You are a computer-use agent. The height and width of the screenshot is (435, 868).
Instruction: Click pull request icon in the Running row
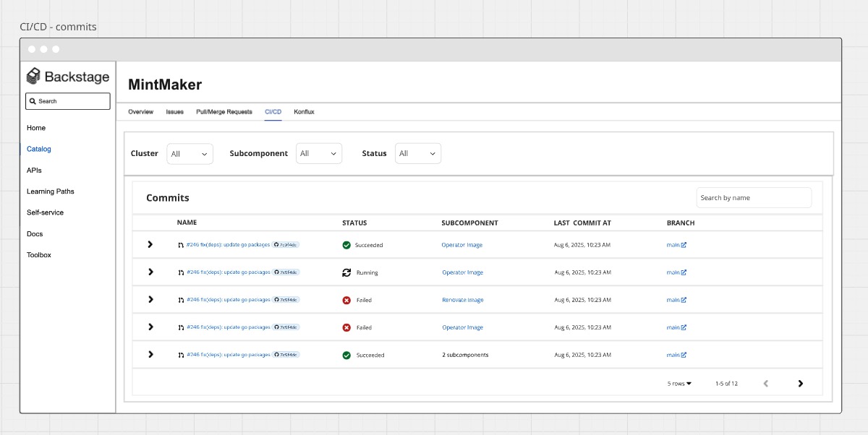(x=181, y=272)
